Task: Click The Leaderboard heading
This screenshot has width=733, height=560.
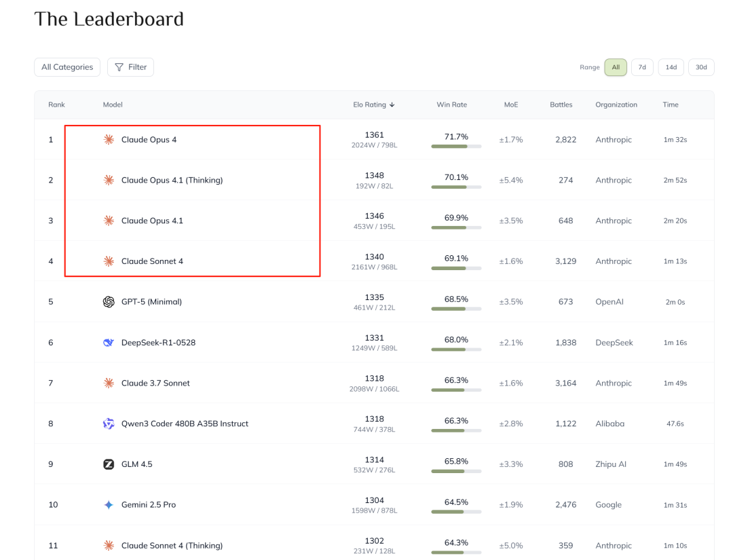Action: coord(109,19)
